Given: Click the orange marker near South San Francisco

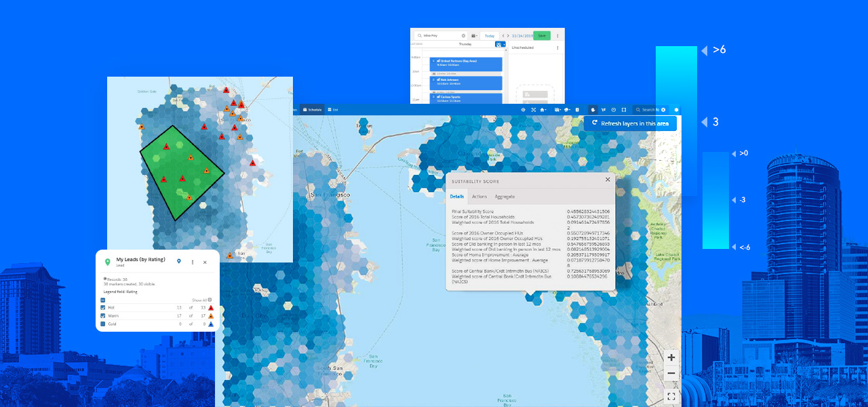Looking at the screenshot, I should tap(229, 256).
